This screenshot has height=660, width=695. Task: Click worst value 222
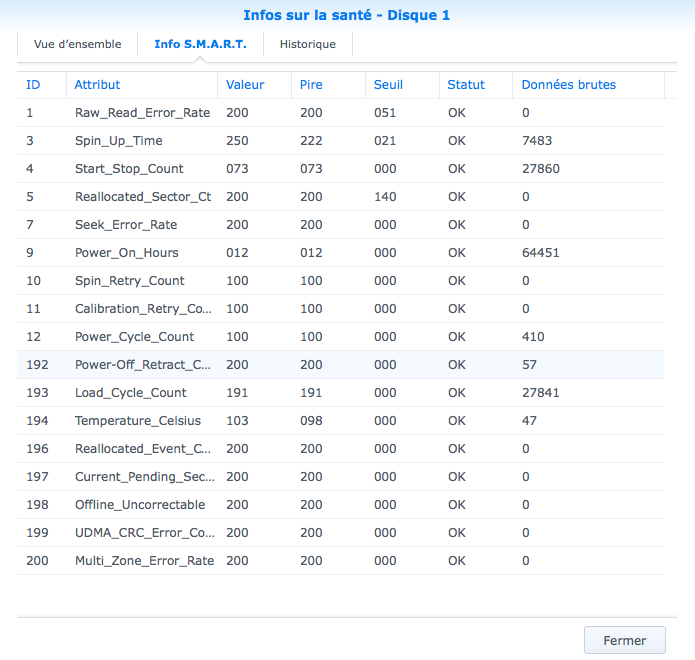pos(311,141)
